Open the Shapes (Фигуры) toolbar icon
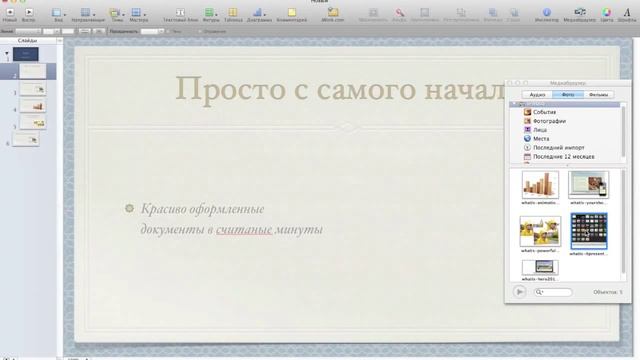The width and height of the screenshot is (640, 360). tap(209, 13)
